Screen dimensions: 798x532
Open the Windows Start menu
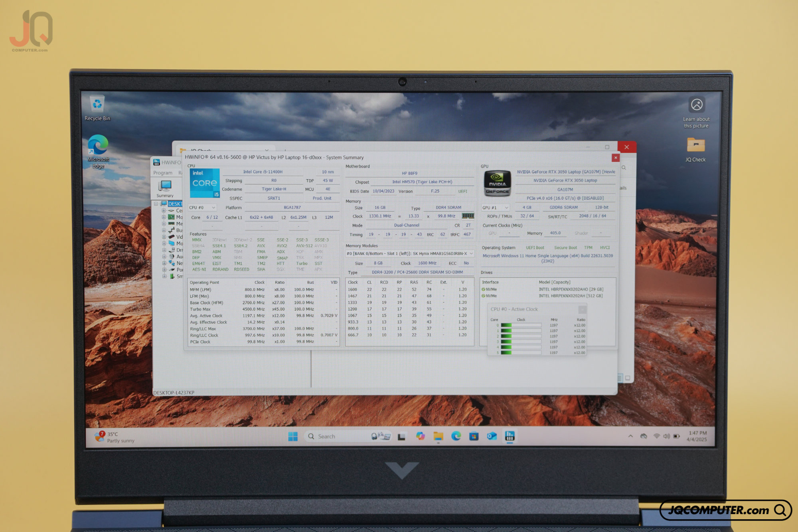293,437
